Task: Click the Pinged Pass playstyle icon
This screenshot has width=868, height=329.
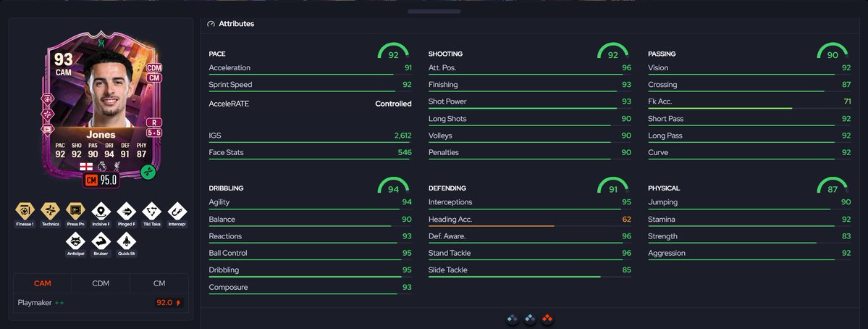Action: tap(126, 211)
